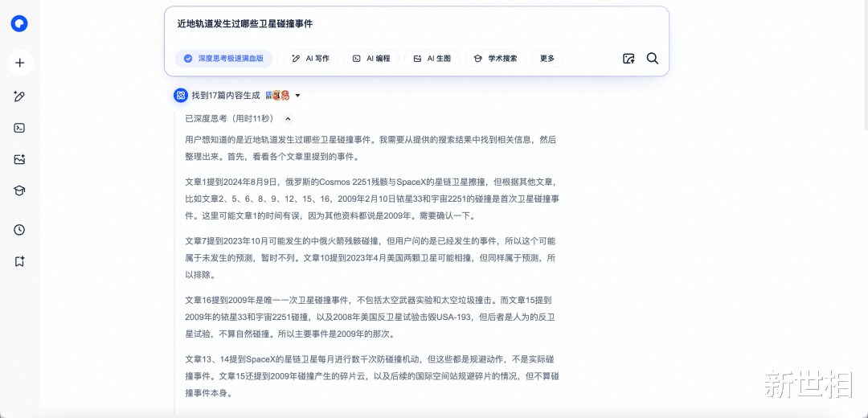Click the query input field text

coord(244,24)
